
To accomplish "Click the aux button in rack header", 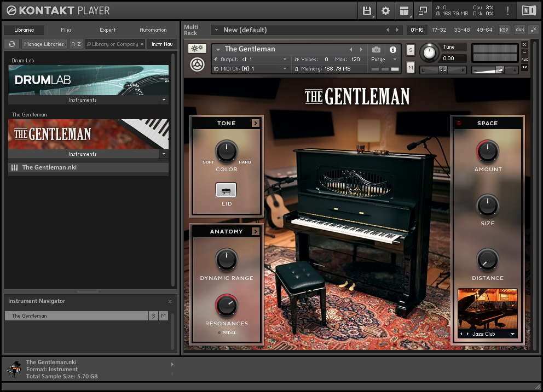I will tap(520, 30).
